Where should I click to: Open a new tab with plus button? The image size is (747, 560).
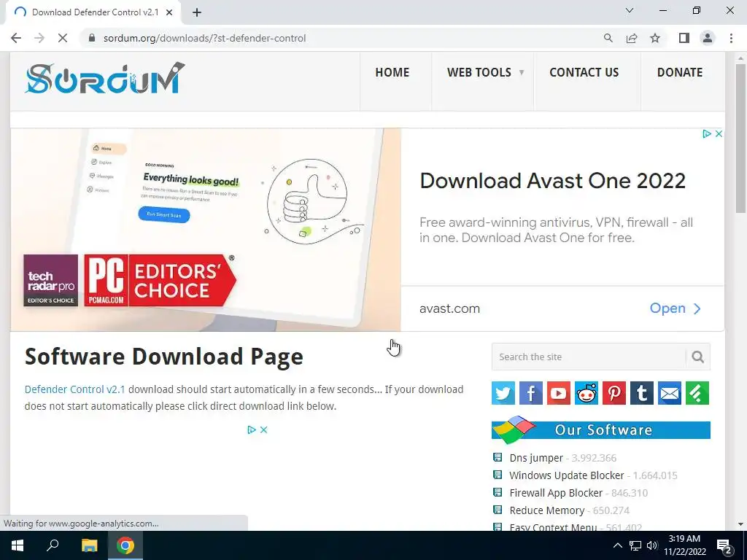tap(197, 12)
